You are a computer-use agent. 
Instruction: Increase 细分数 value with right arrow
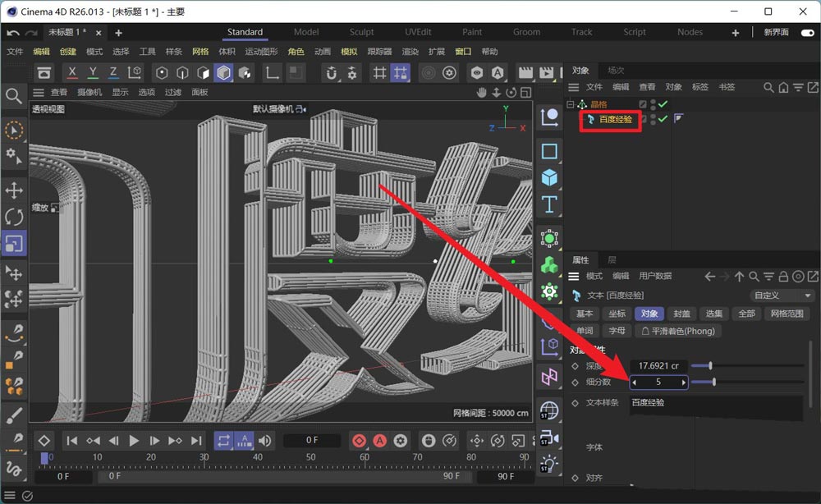[683, 383]
